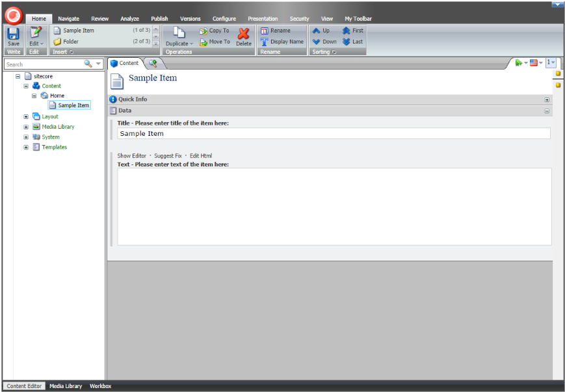Move item to Last position
565x392 pixels.
click(352, 42)
